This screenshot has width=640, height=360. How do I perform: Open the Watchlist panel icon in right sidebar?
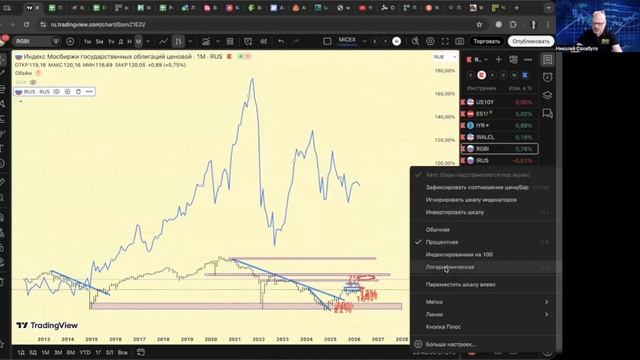click(x=547, y=60)
